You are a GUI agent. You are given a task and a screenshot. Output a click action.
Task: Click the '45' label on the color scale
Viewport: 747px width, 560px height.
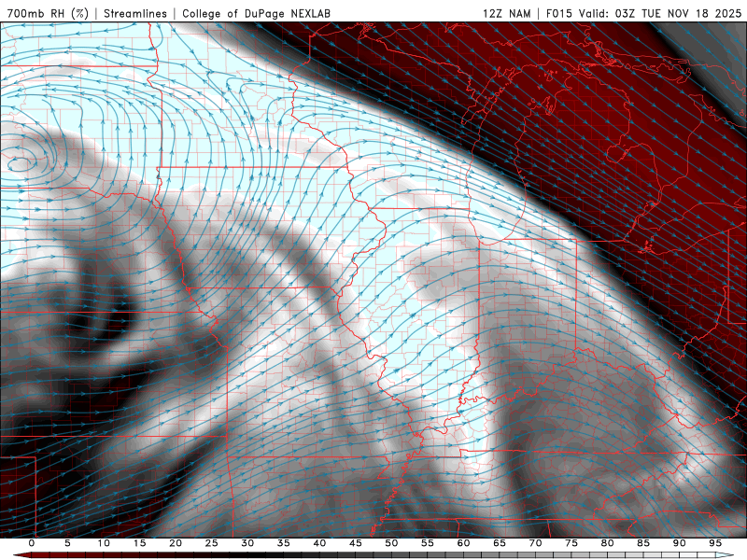(x=356, y=543)
